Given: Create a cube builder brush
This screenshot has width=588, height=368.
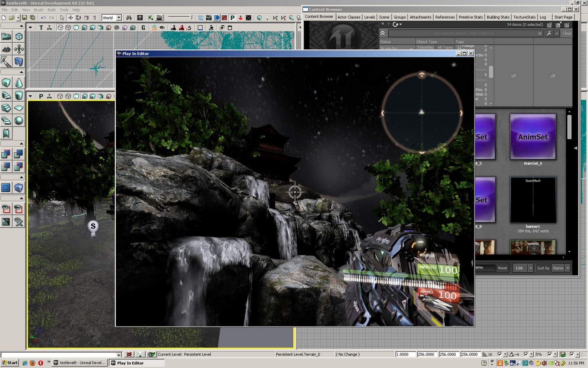Looking at the screenshot, I should 6,83.
